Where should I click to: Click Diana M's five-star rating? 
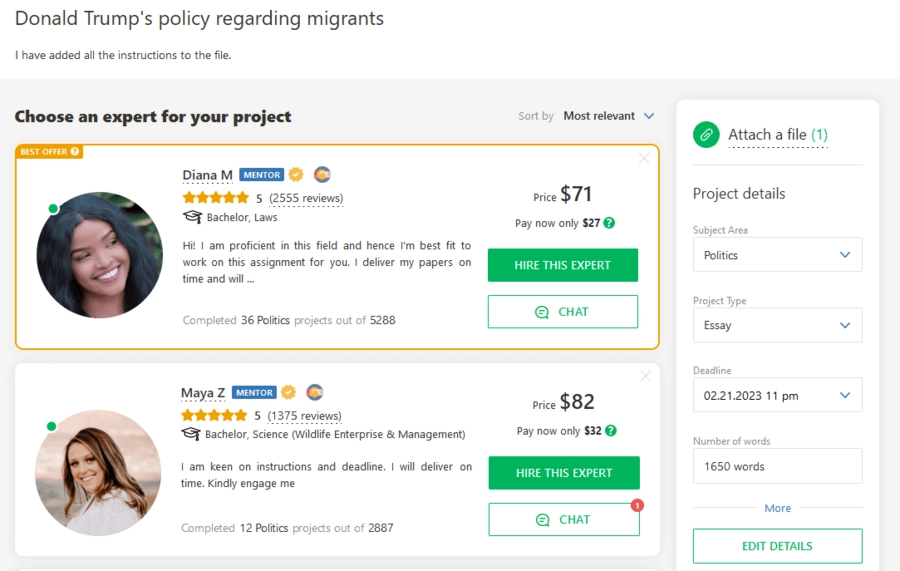216,198
